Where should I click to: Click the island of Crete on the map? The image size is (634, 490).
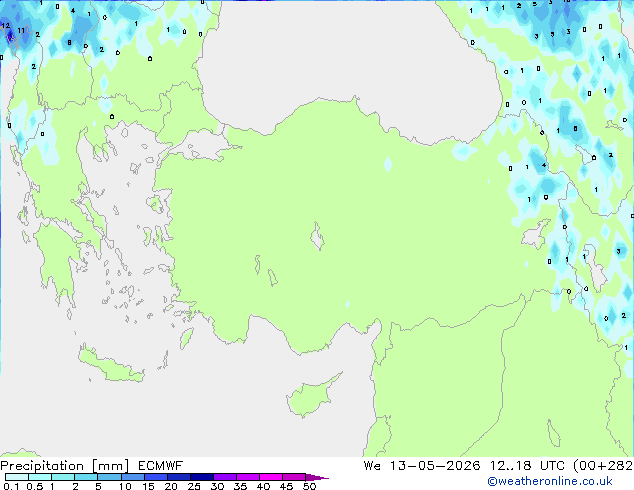tap(110, 366)
